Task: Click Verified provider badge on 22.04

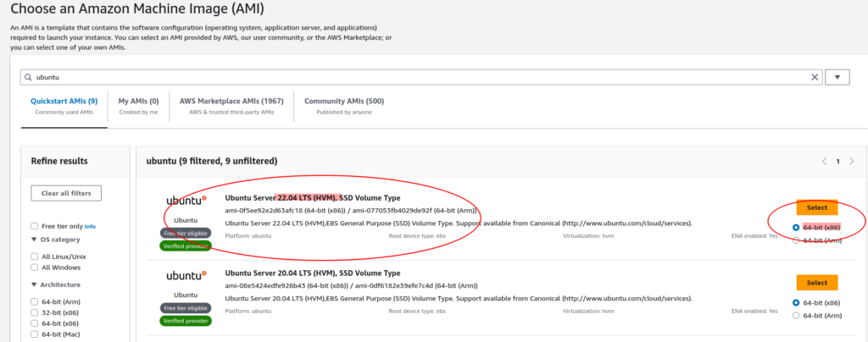Action: tap(186, 245)
